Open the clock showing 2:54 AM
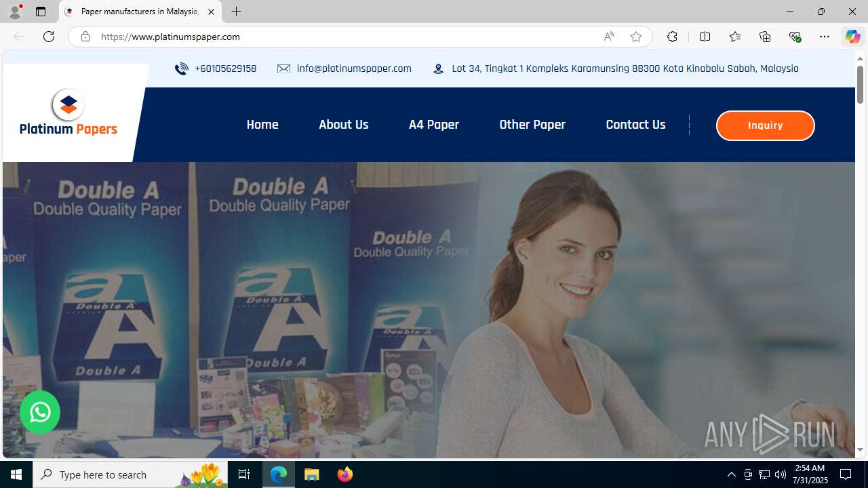The height and width of the screenshot is (488, 868). pyautogui.click(x=810, y=474)
